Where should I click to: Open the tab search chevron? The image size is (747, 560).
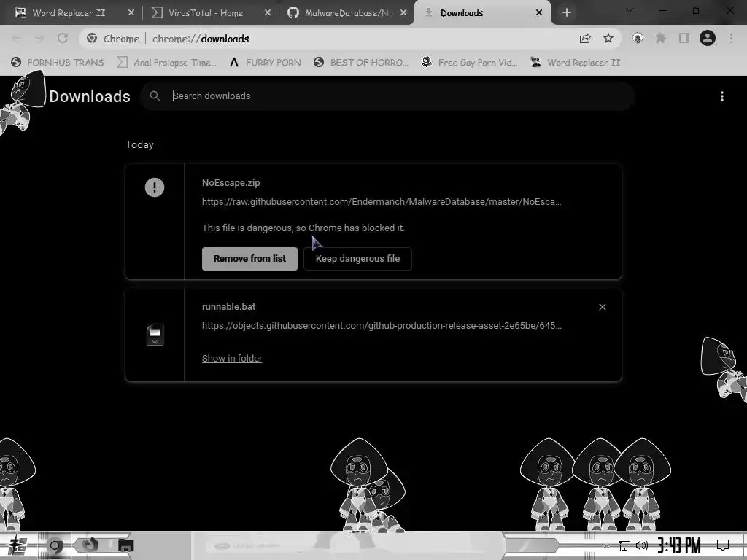pos(630,10)
